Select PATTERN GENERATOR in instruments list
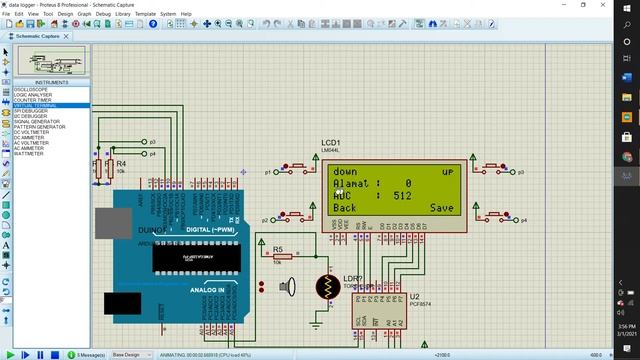640x360 pixels. click(51, 127)
